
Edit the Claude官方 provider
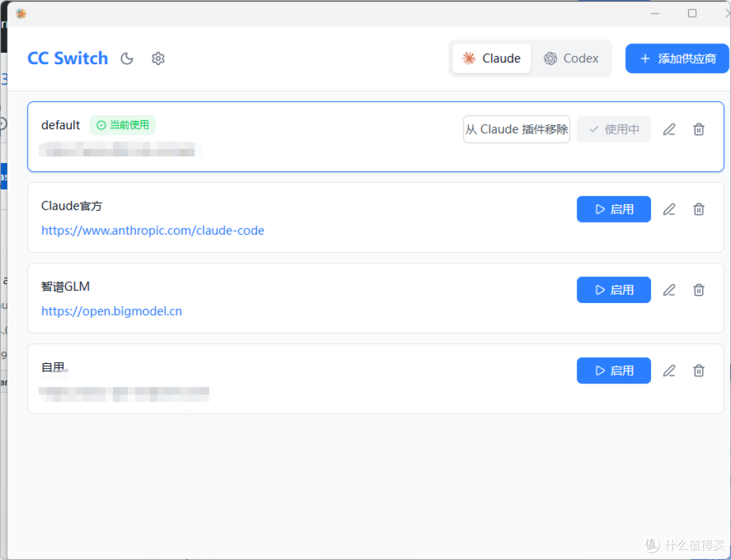[x=669, y=209]
